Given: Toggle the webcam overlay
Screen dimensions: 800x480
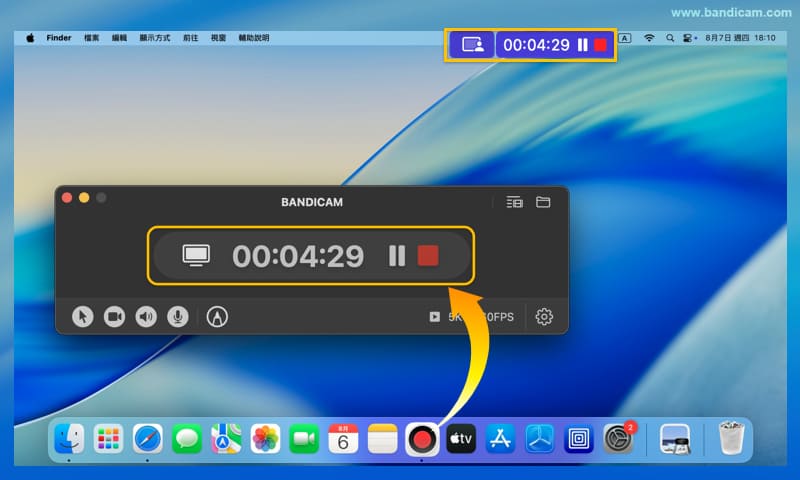Looking at the screenshot, I should pos(114,317).
